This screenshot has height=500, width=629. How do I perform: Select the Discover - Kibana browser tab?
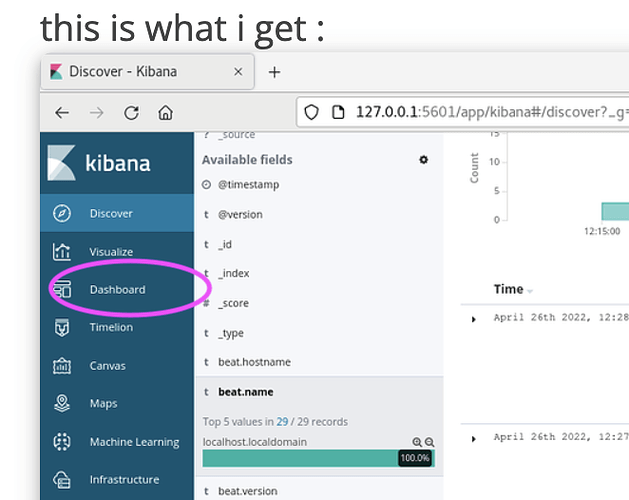click(x=148, y=71)
